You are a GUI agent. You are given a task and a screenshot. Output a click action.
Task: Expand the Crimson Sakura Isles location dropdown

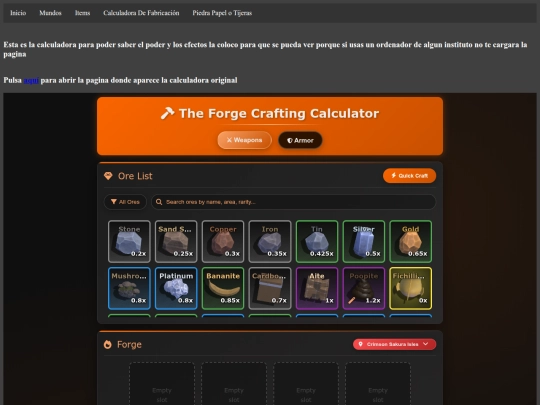tap(394, 344)
